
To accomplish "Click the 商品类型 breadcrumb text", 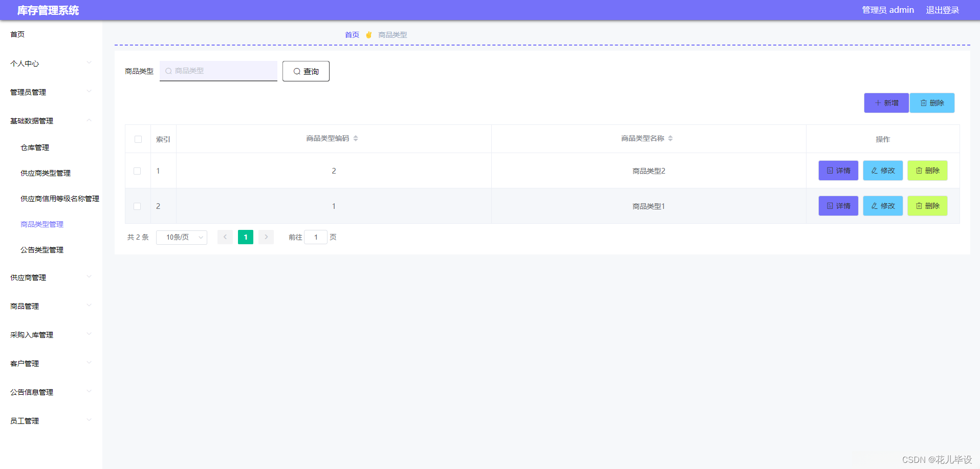I will [x=393, y=35].
